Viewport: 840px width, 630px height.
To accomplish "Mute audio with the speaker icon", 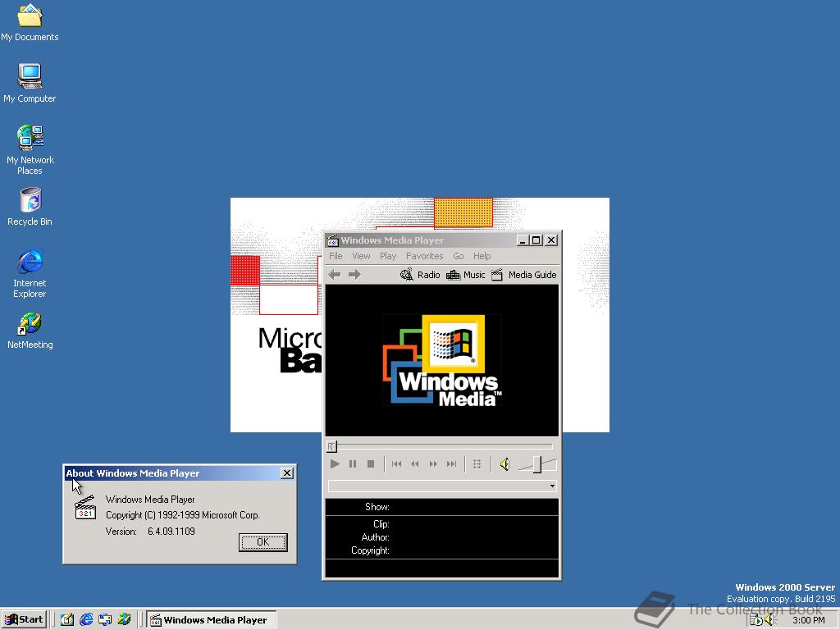I will point(504,464).
